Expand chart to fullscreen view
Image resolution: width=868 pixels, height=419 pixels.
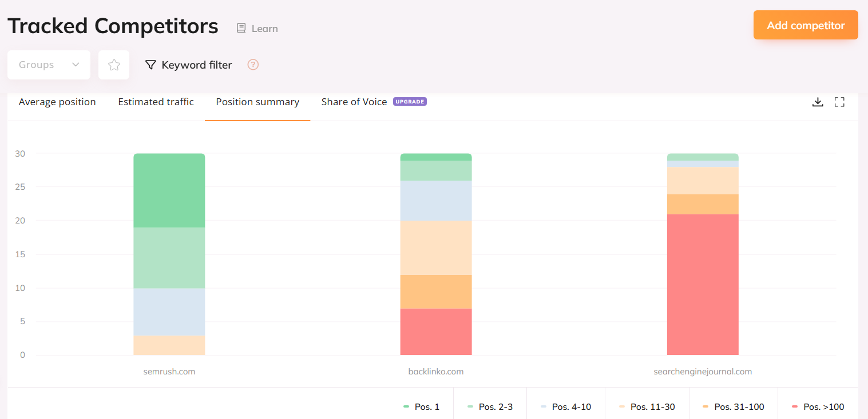pos(839,102)
